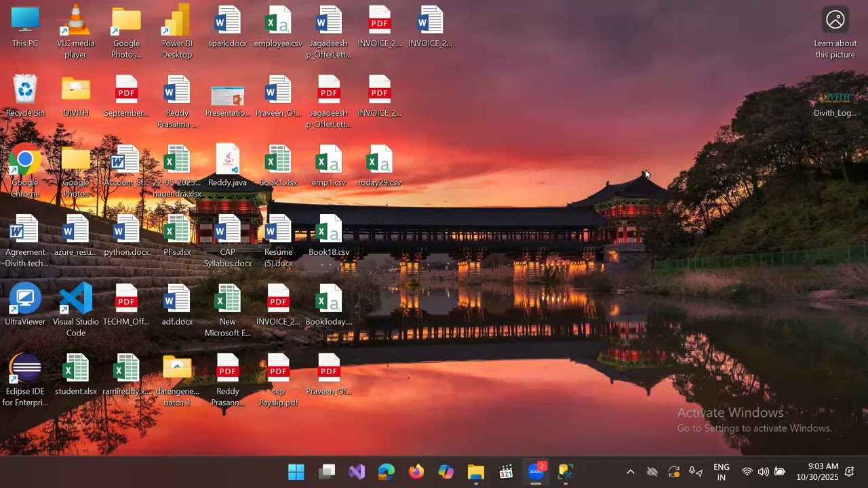
Task: Click the microphone location tray icon
Action: coord(696,472)
